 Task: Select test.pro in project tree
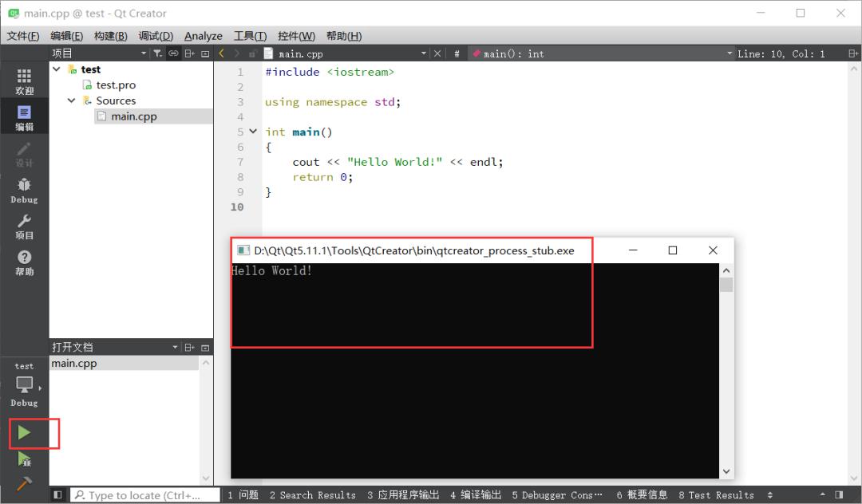tap(116, 85)
